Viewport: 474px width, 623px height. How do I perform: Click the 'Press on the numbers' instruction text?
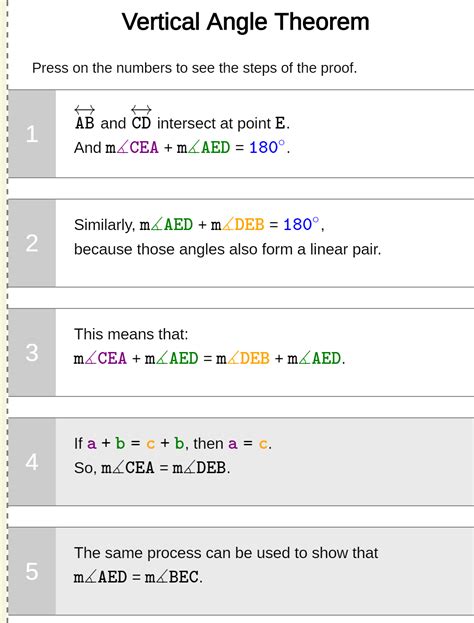(x=195, y=68)
